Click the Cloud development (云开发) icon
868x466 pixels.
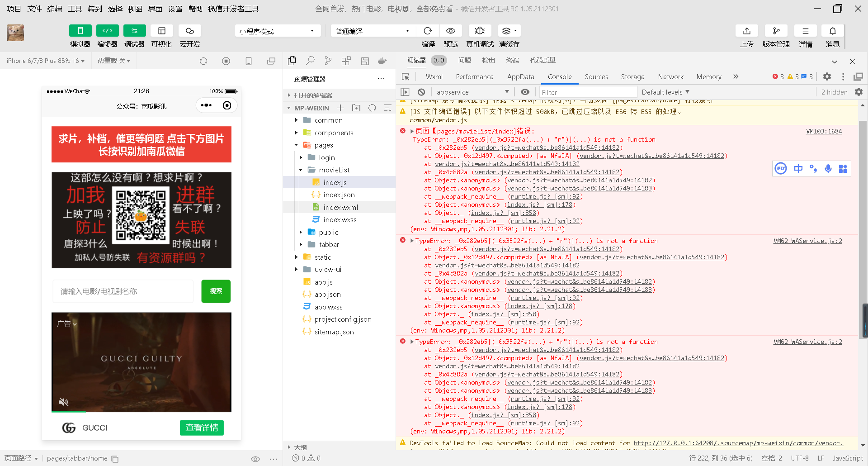click(x=190, y=31)
